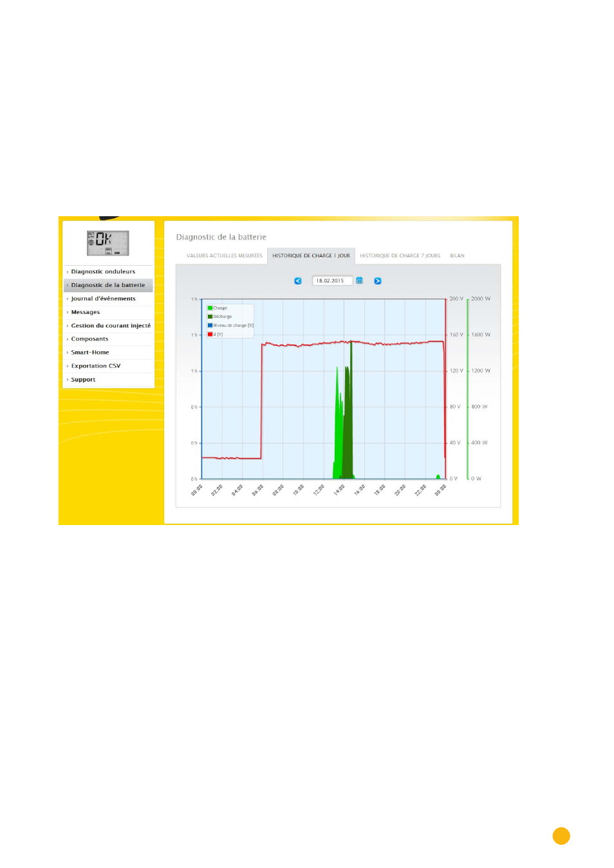Viewport: 614px width, 868px height.
Task: Click the 160 V axis label
Action: [456, 335]
